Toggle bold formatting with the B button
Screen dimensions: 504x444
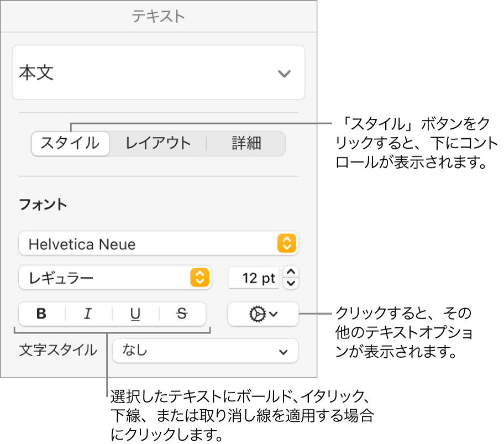click(41, 314)
